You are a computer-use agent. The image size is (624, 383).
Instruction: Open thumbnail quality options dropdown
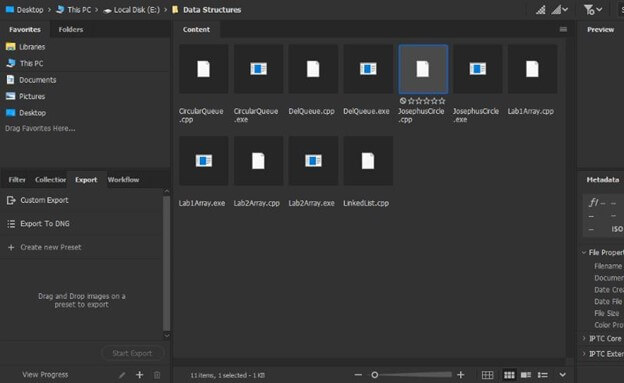tap(560, 10)
